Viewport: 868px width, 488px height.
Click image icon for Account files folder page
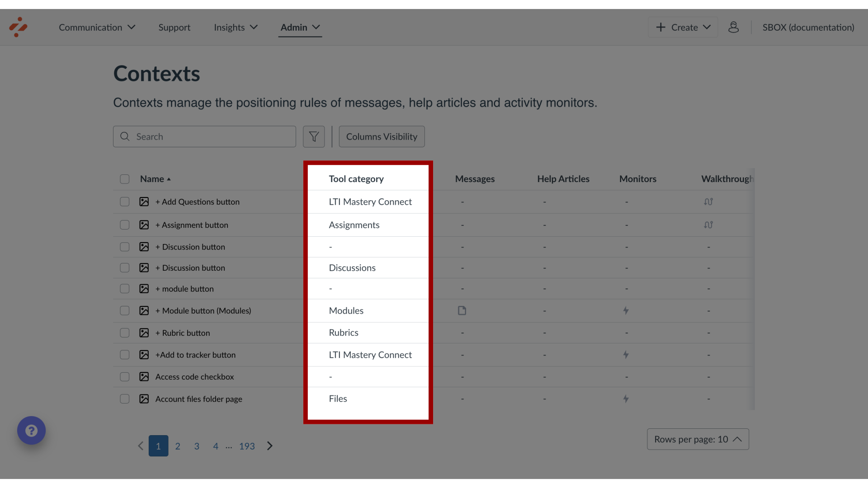tap(144, 399)
